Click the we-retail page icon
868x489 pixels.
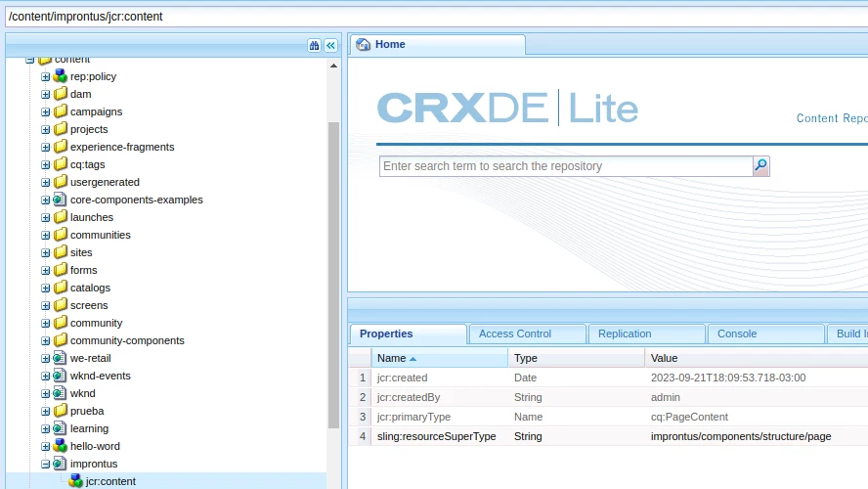60,358
